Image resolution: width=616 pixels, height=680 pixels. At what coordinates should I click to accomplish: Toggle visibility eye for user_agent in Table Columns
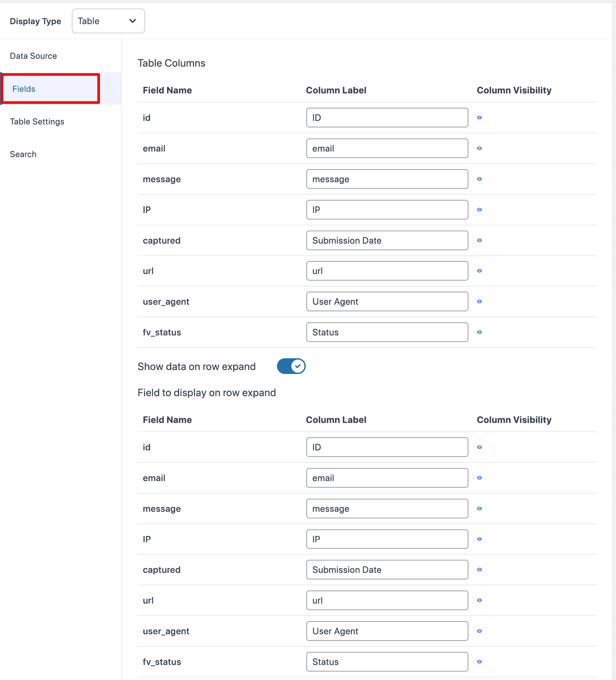coord(479,301)
